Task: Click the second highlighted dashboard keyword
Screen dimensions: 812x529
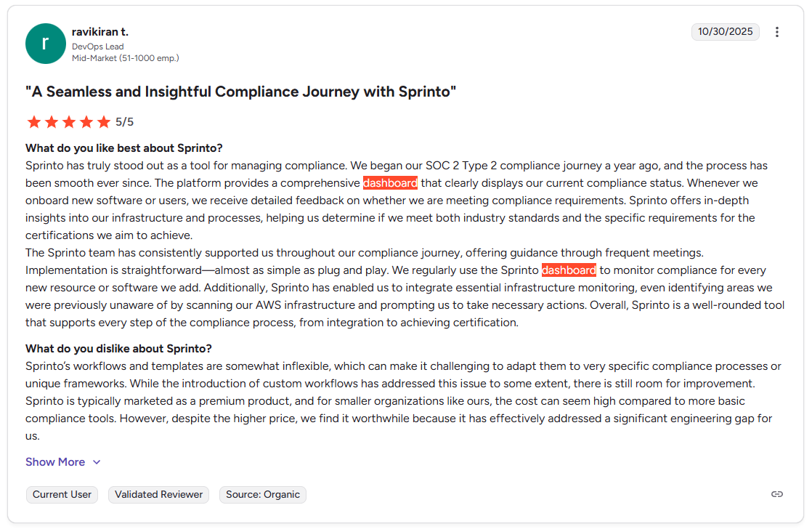Action: 569,270
